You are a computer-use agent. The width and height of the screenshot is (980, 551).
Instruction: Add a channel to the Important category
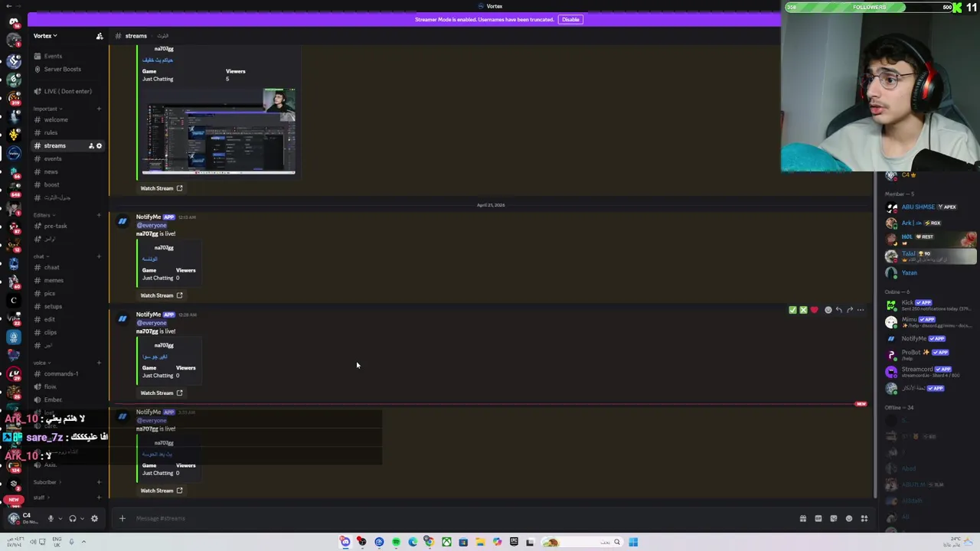(x=99, y=109)
